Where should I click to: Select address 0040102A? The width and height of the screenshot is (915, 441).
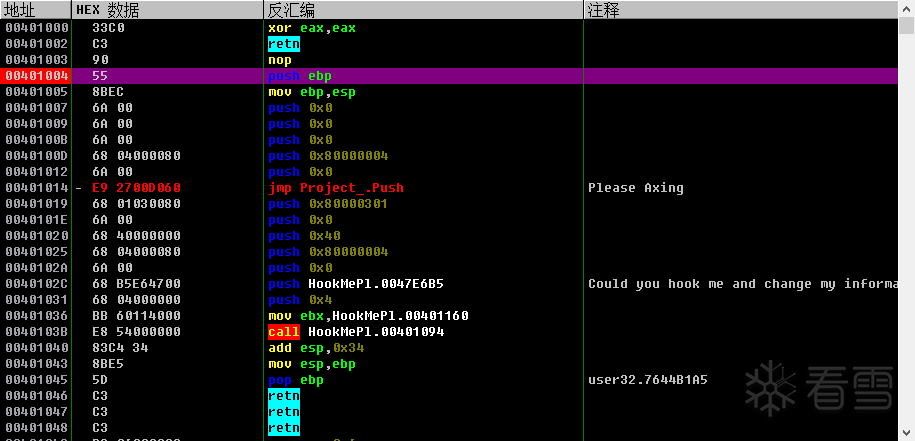(37, 268)
